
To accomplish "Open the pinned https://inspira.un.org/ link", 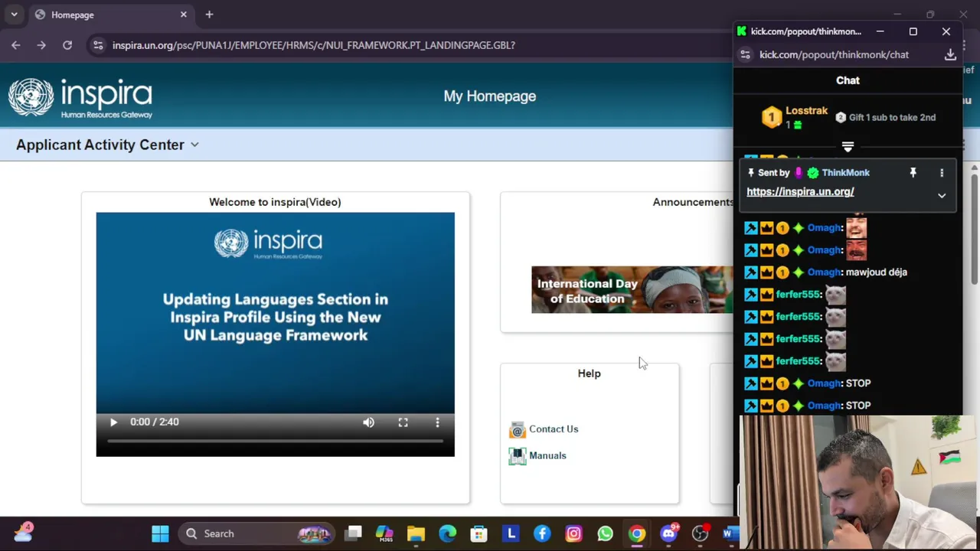I will pyautogui.click(x=800, y=191).
